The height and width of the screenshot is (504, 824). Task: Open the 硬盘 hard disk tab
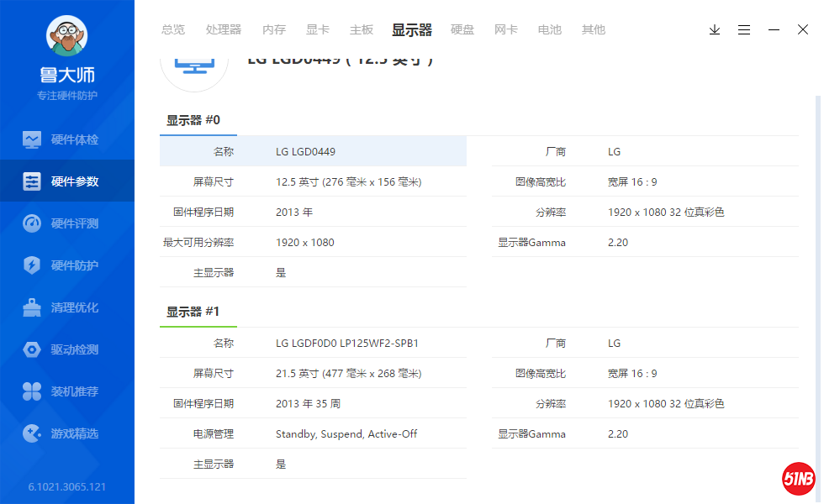coord(462,29)
